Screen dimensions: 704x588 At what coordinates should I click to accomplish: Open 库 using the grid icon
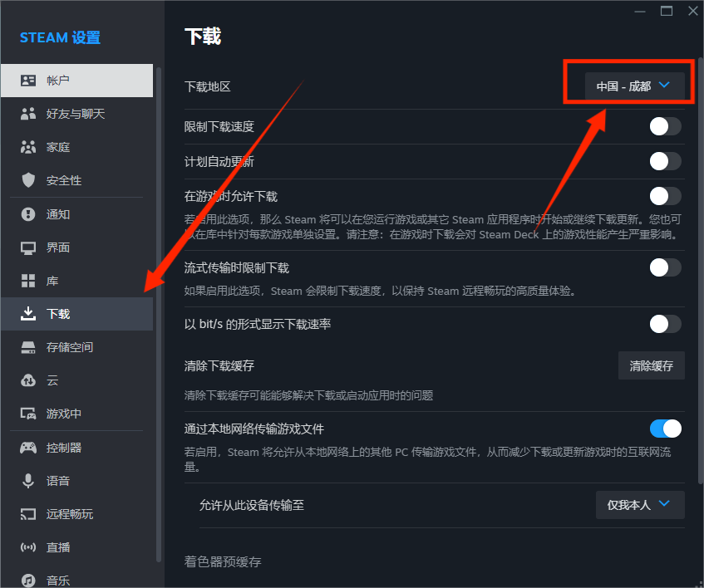tap(28, 281)
